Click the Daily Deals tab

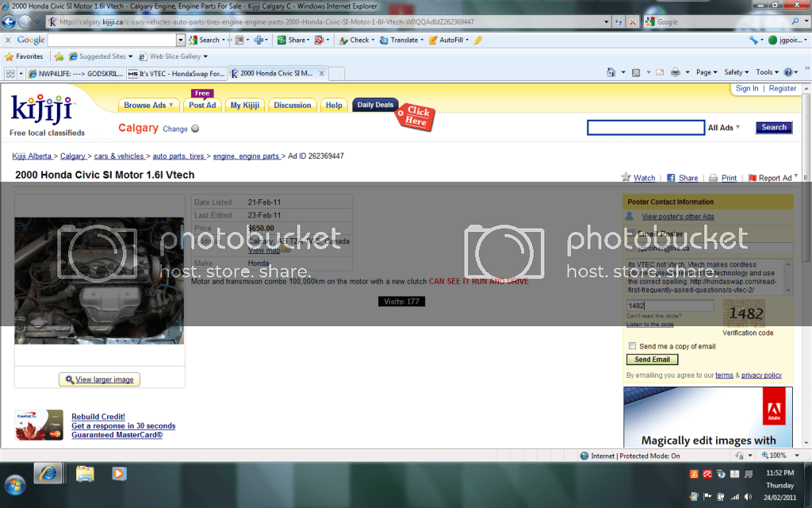click(x=375, y=105)
